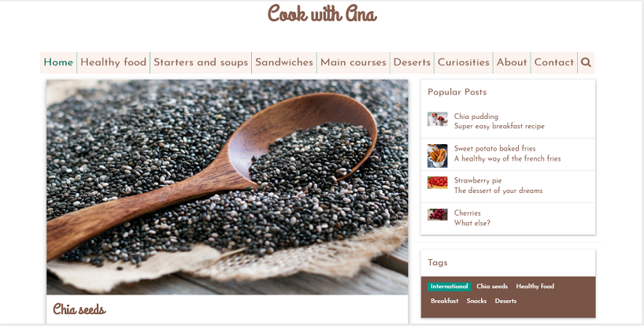The width and height of the screenshot is (644, 326).
Task: Select Main courses in navigation
Action: (x=353, y=62)
